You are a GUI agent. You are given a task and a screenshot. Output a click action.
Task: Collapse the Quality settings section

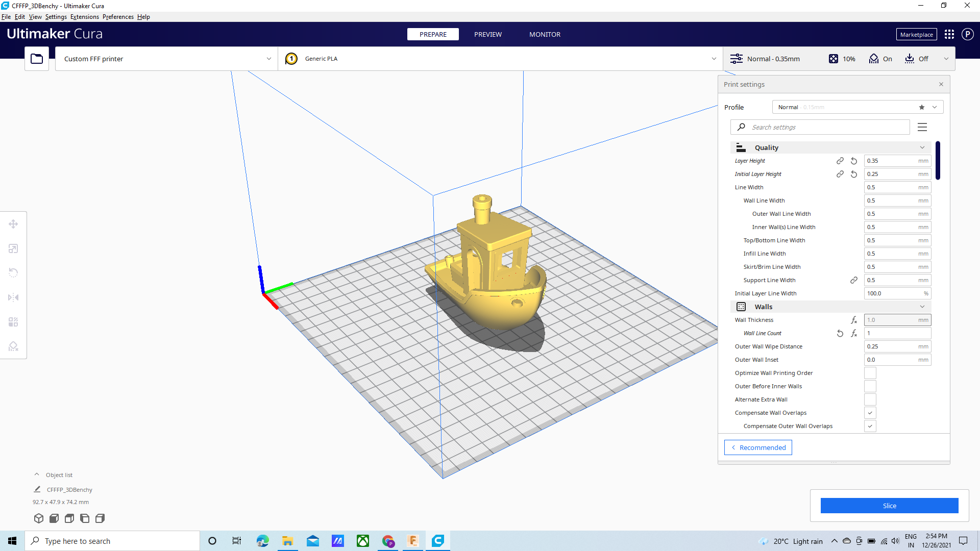pyautogui.click(x=831, y=147)
